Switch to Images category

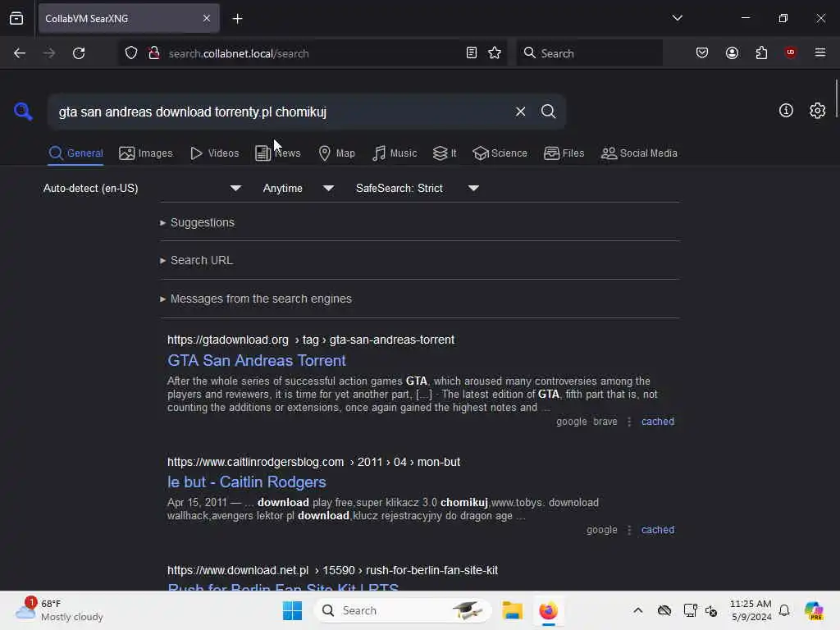point(146,153)
